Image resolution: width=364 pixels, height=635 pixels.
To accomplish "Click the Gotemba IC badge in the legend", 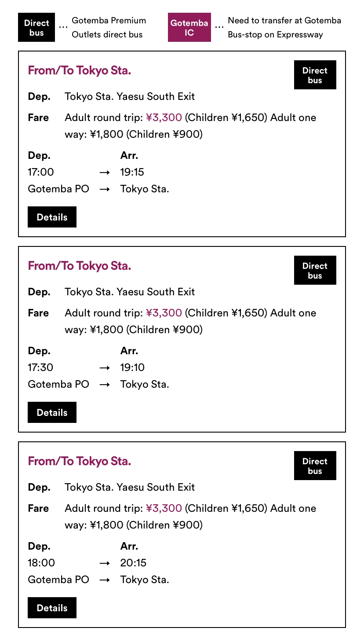I will [x=189, y=27].
